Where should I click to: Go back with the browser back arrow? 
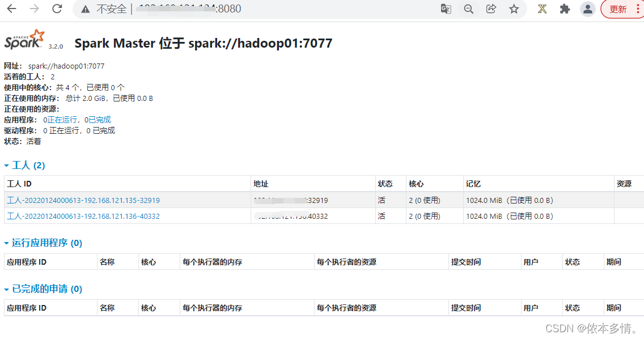click(11, 9)
